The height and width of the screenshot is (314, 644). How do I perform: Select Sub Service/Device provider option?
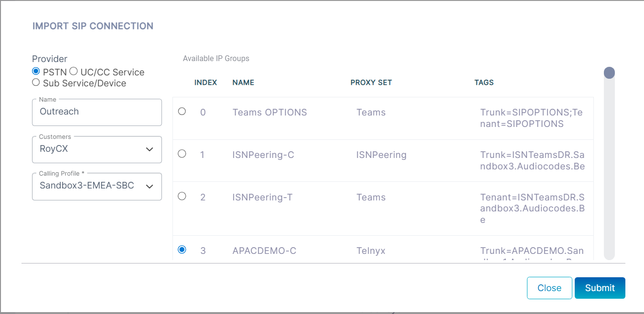coord(36,82)
